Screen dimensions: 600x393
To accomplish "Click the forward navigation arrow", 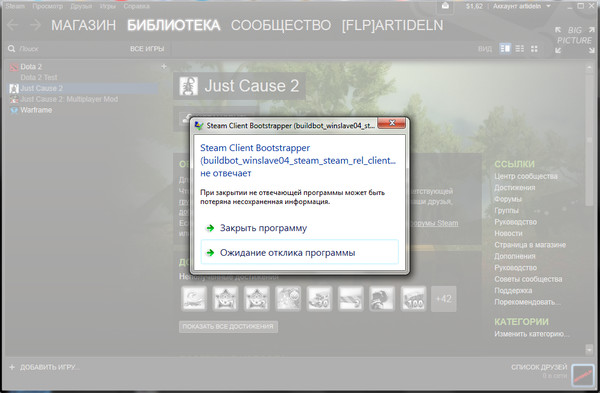I will 35,25.
